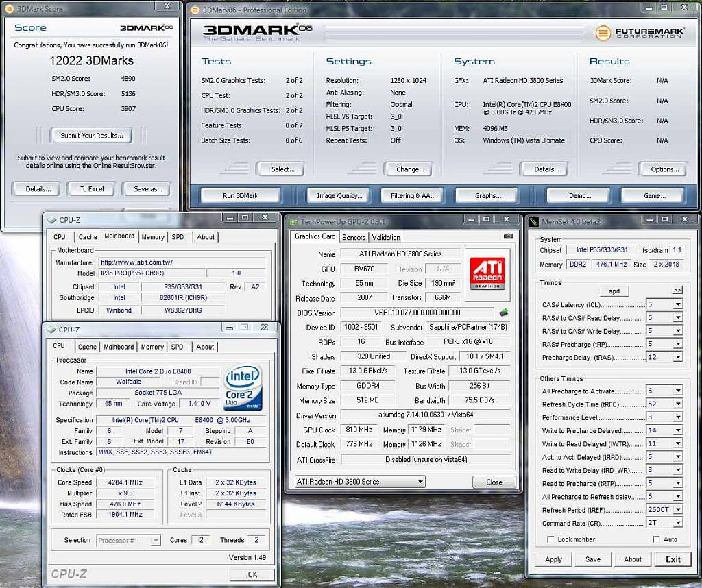Click the 3DMark06 Professional Edition title bar icon
Viewport: 702px width, 588px height.
(x=195, y=10)
